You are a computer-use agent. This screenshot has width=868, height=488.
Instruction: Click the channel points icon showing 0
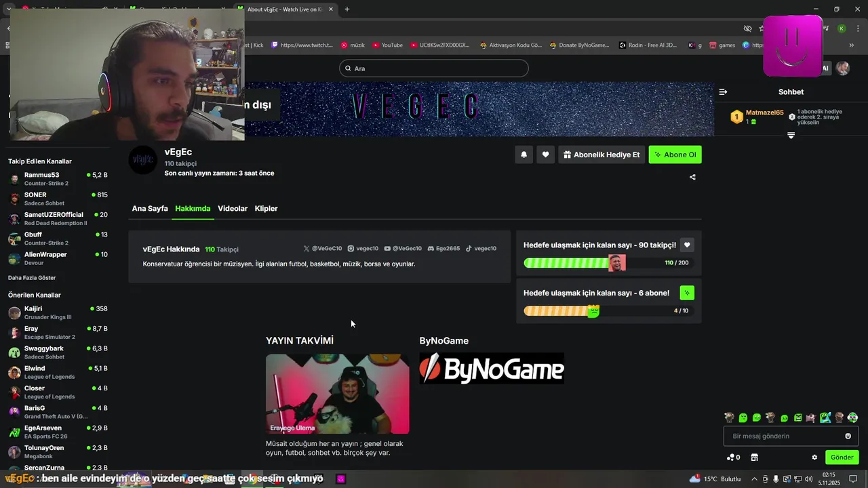733,457
